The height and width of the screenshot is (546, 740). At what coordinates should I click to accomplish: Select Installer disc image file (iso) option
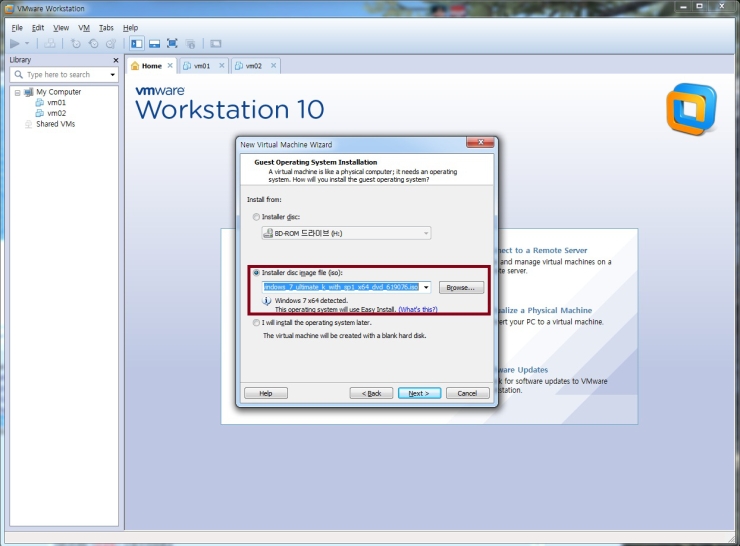pos(256,272)
